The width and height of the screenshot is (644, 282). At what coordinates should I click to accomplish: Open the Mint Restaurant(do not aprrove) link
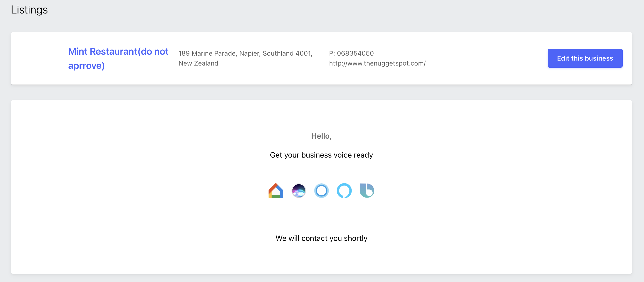118,58
